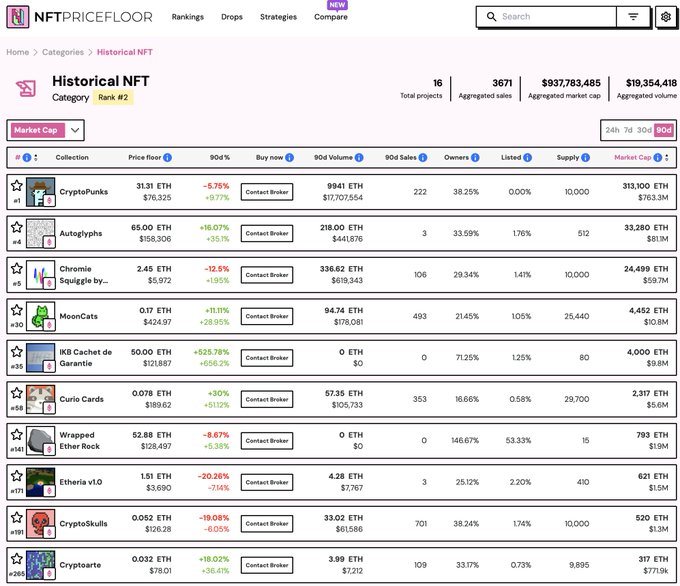680x586 pixels.
Task: Open the Compare page
Action: [331, 17]
